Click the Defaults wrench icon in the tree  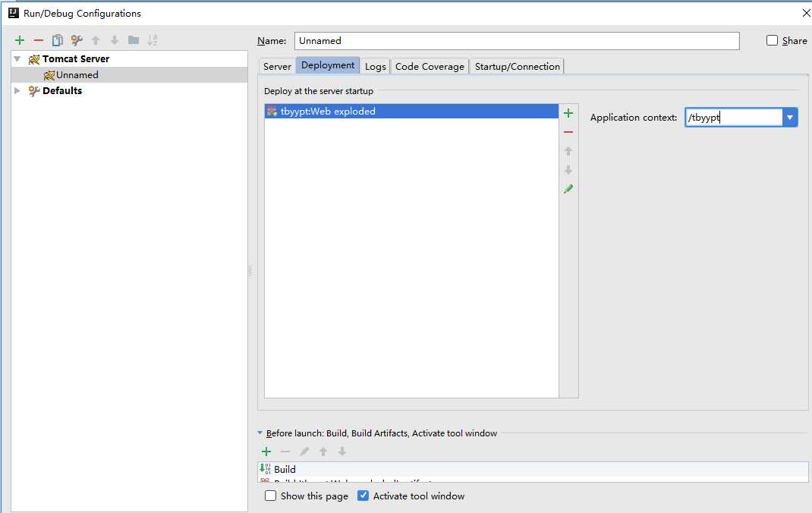[34, 91]
